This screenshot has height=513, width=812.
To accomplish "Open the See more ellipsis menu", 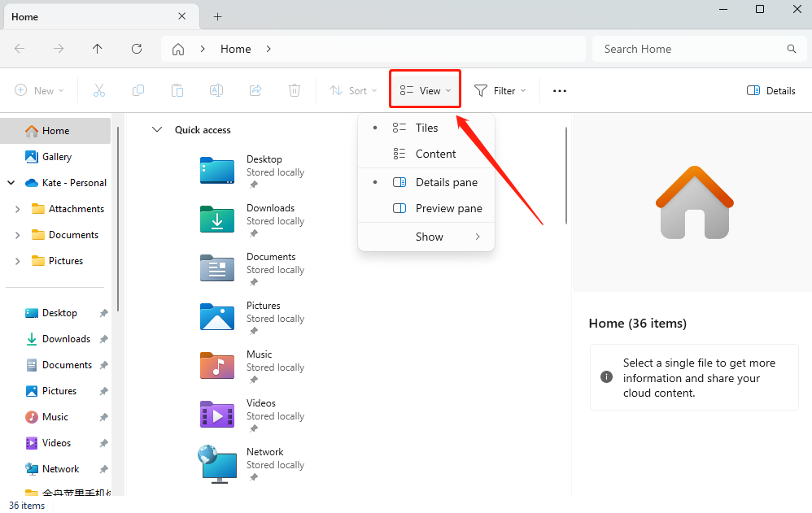I will click(x=560, y=91).
